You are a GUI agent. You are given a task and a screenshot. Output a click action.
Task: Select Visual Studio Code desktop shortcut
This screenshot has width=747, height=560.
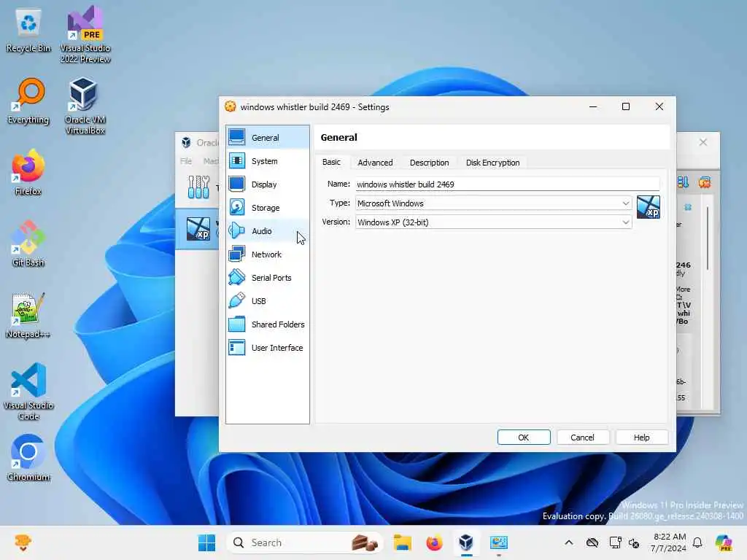click(28, 392)
